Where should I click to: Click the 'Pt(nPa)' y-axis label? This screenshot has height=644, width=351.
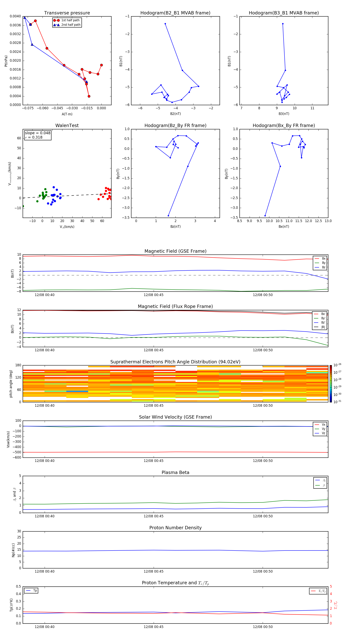click(x=6, y=61)
